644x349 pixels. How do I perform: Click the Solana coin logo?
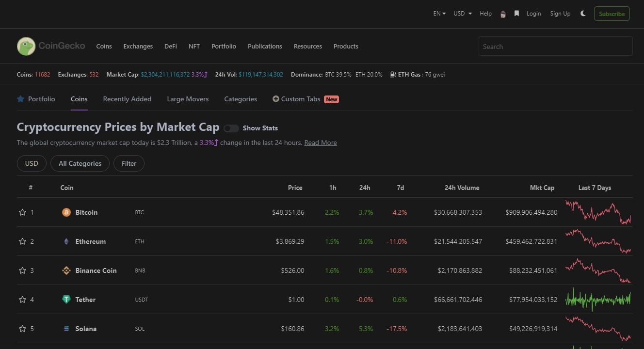tap(66, 329)
